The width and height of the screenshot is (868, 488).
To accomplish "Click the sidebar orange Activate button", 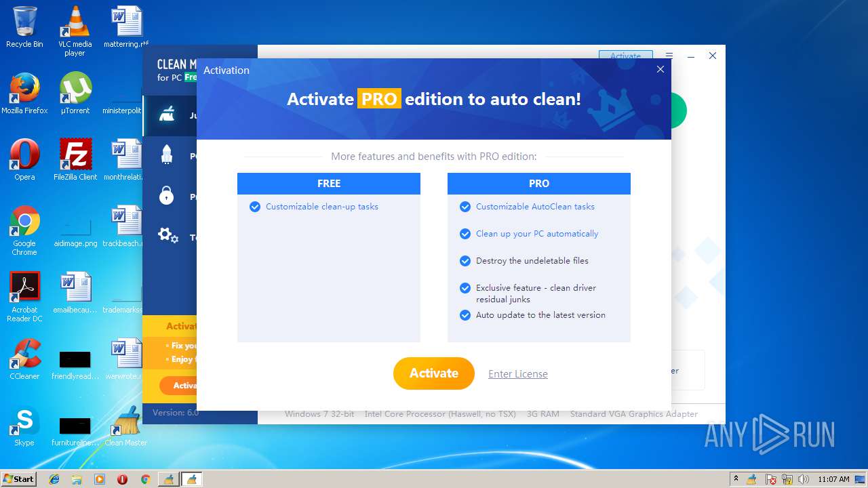I will coord(178,386).
